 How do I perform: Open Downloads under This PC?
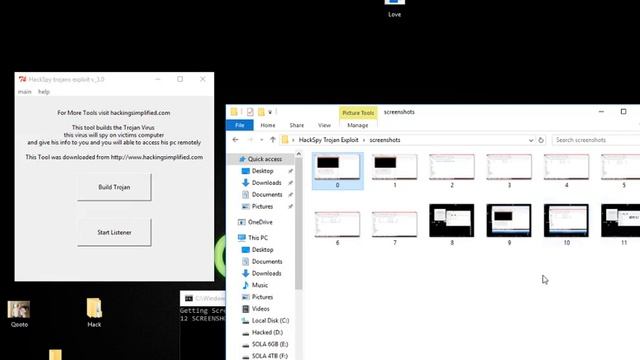tap(266, 273)
